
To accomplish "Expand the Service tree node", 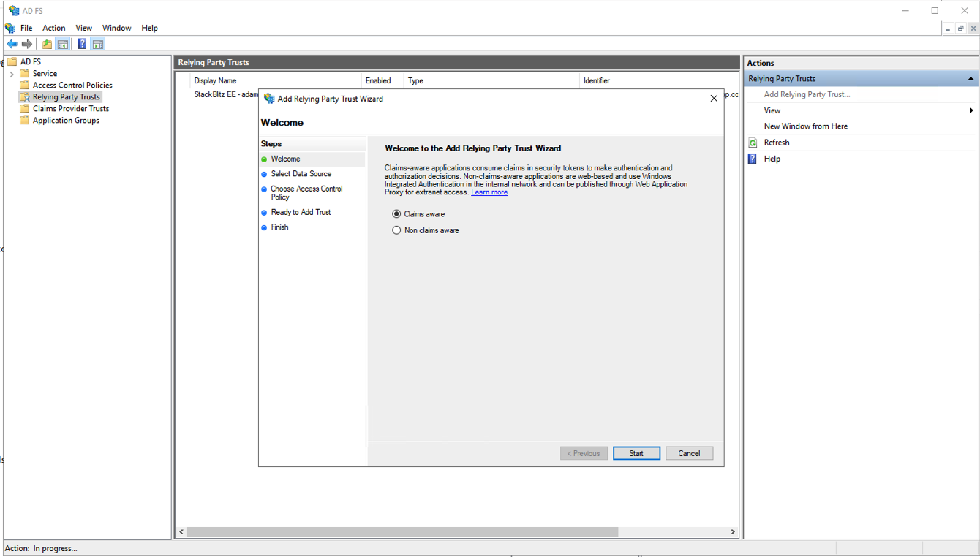I will 12,74.
